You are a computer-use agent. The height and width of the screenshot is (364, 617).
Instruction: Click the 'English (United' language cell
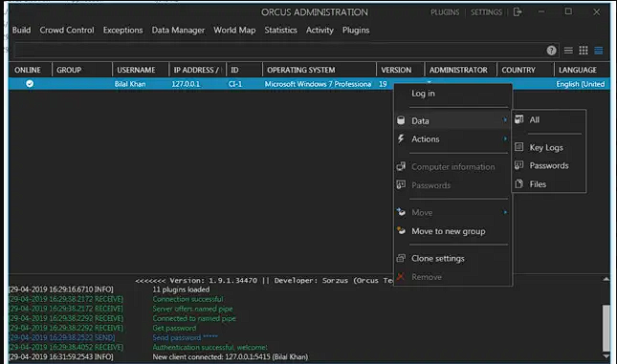tap(581, 84)
